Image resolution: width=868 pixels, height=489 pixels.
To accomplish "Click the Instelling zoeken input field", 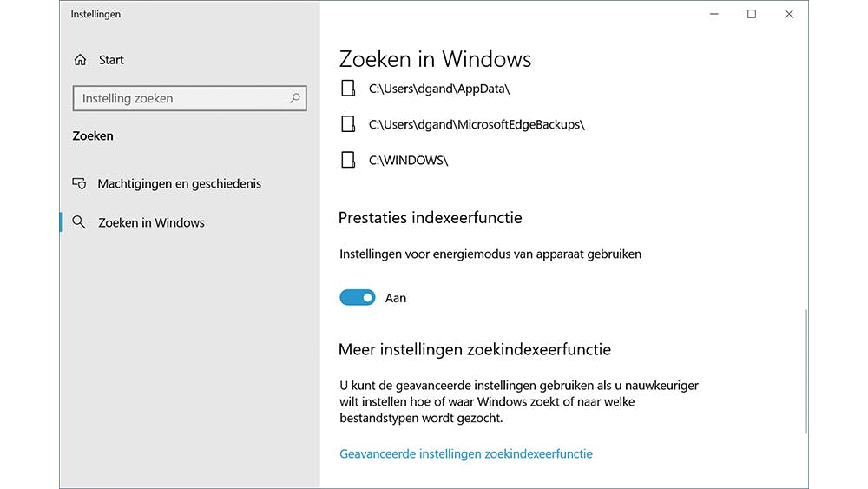I will (x=182, y=98).
